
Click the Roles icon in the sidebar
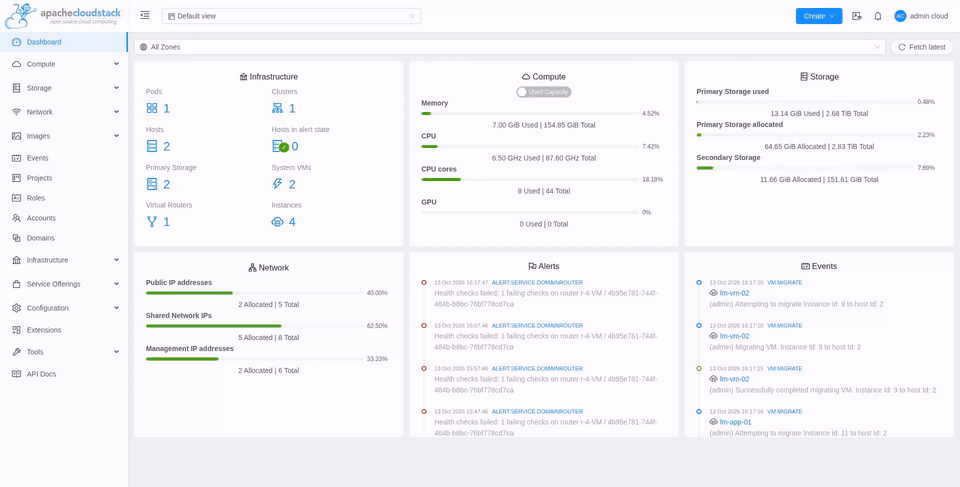[x=17, y=198]
